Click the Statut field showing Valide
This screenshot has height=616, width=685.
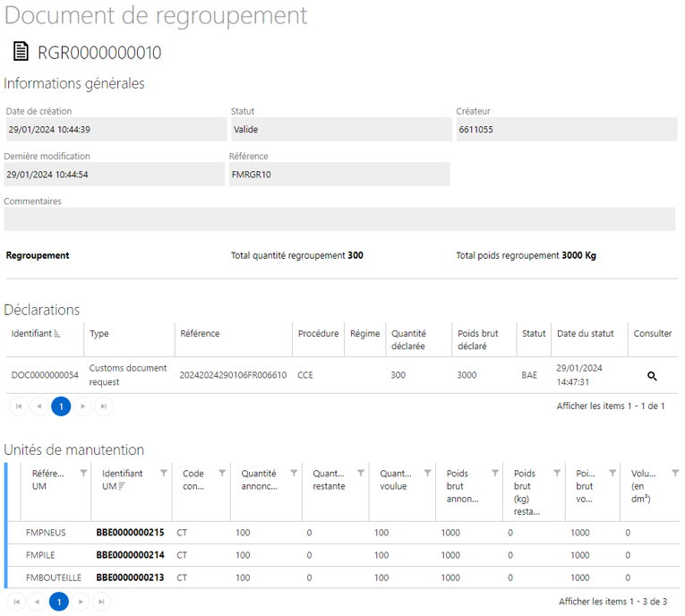point(342,129)
